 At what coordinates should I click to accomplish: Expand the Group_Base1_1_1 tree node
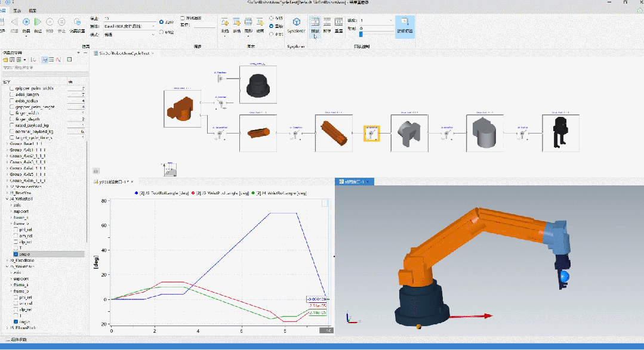tap(7, 144)
